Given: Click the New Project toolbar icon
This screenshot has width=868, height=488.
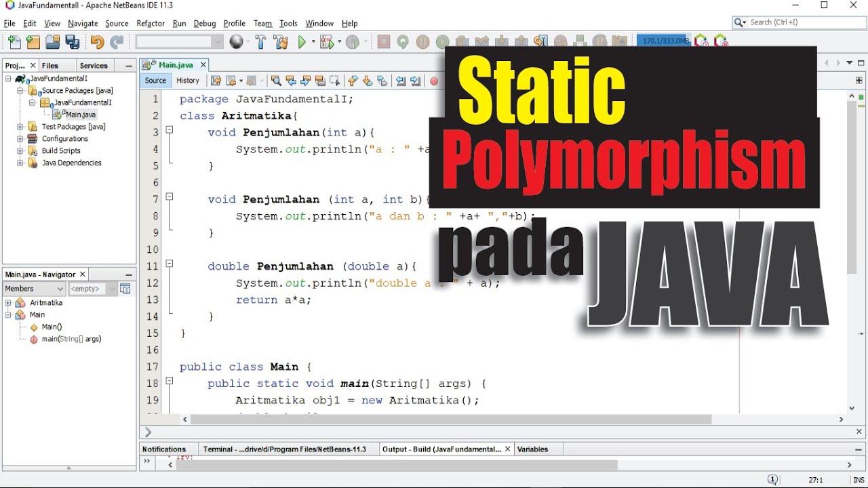Looking at the screenshot, I should pos(33,43).
